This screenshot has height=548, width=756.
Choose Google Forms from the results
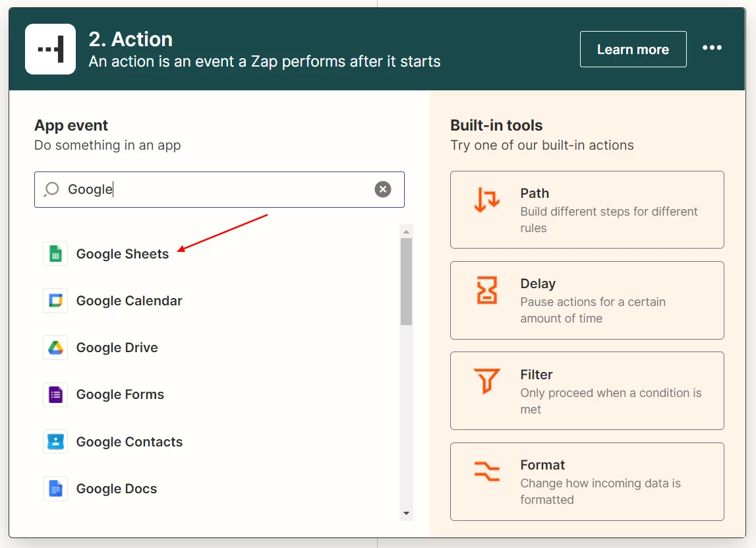120,394
